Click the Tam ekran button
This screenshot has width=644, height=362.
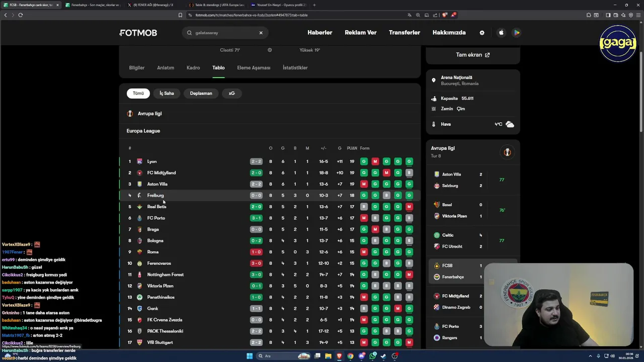[x=473, y=55]
